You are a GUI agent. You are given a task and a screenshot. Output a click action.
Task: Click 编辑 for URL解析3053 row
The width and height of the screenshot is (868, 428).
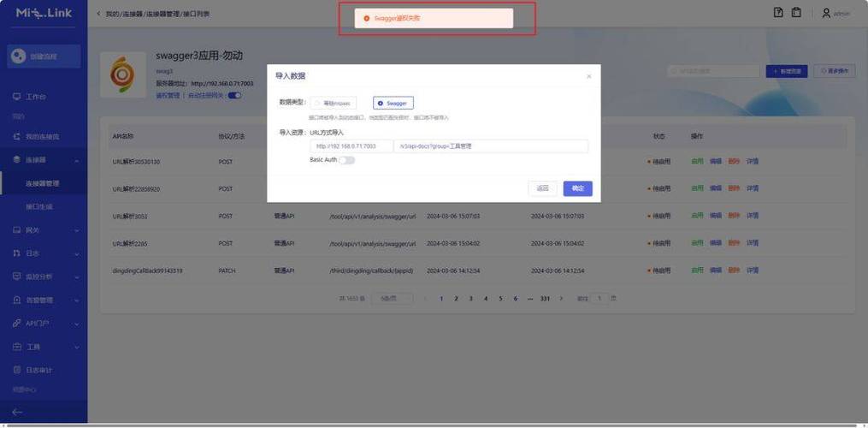(x=716, y=216)
